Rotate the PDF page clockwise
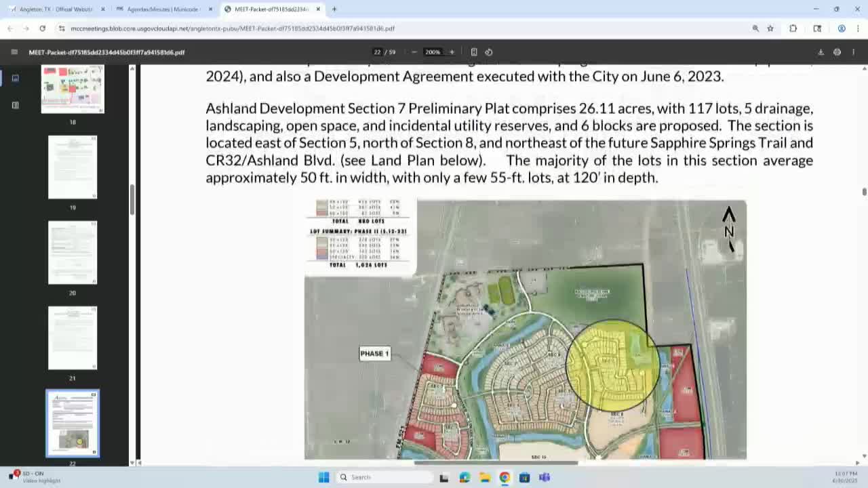This screenshot has width=868, height=488. [x=488, y=52]
